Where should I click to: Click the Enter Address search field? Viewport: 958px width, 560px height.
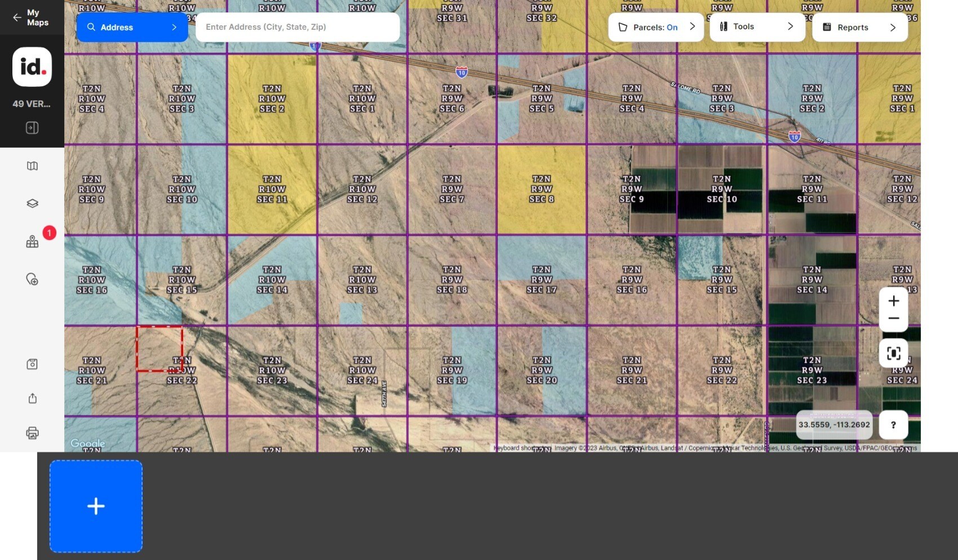(297, 27)
